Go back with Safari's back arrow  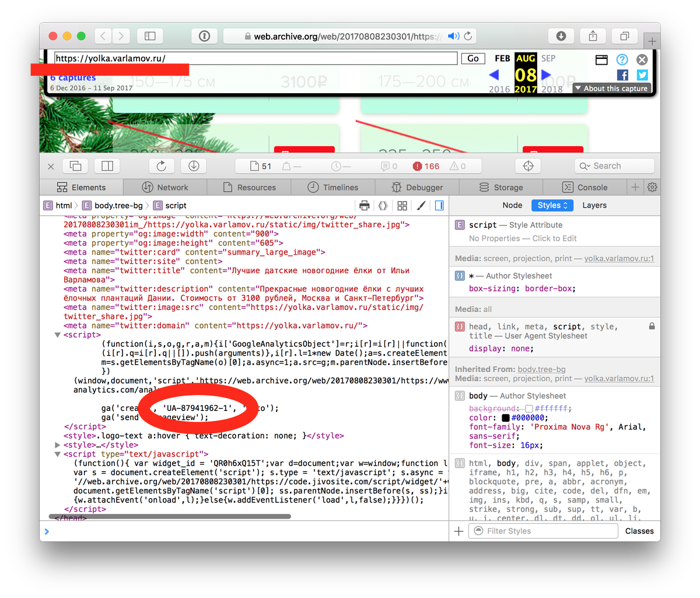103,36
